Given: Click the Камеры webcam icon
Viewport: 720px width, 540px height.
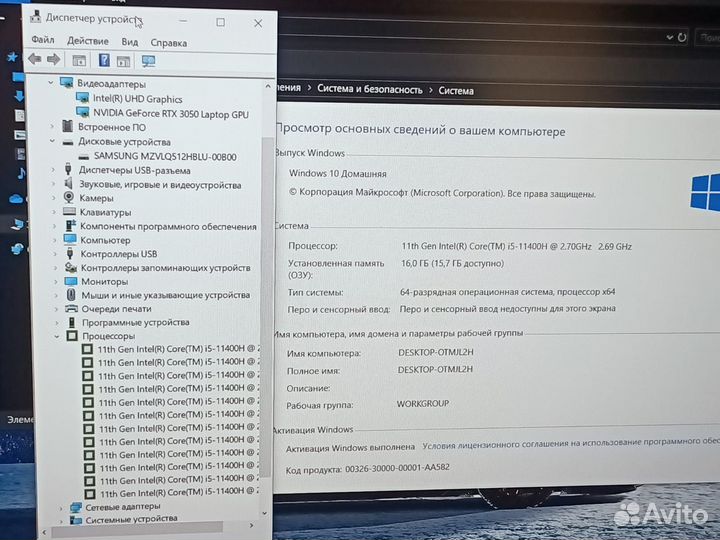Looking at the screenshot, I should point(69,197).
